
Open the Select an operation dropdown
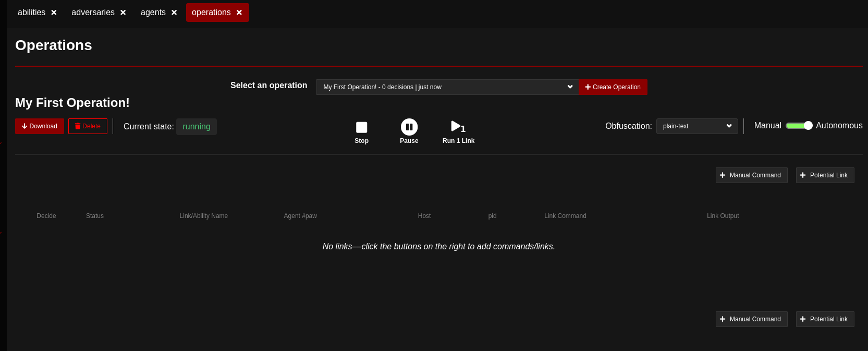click(447, 87)
